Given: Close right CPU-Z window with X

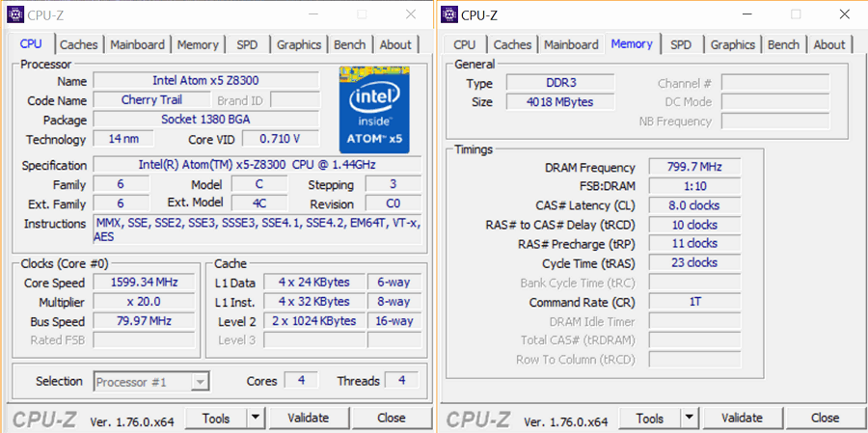Looking at the screenshot, I should click(845, 15).
